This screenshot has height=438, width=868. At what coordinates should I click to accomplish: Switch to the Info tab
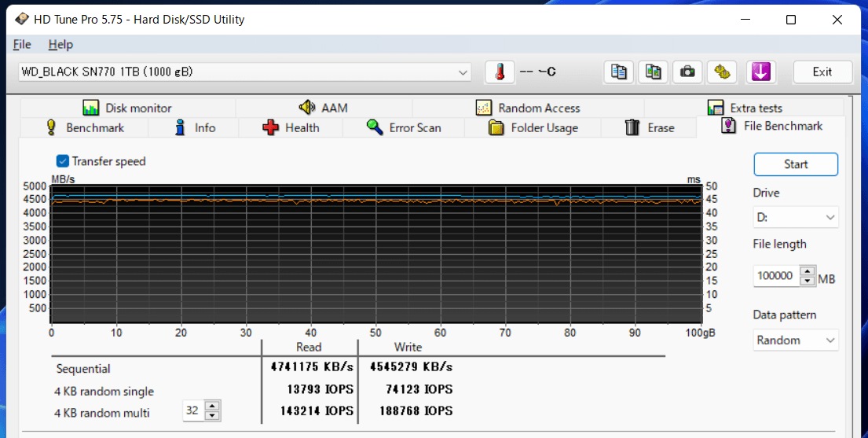tap(194, 127)
